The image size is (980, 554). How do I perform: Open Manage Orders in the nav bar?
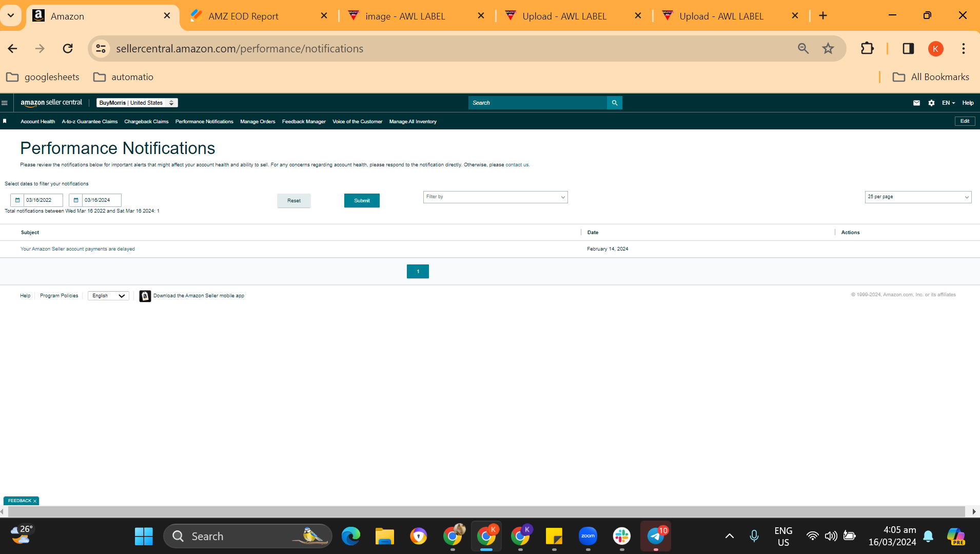click(258, 122)
